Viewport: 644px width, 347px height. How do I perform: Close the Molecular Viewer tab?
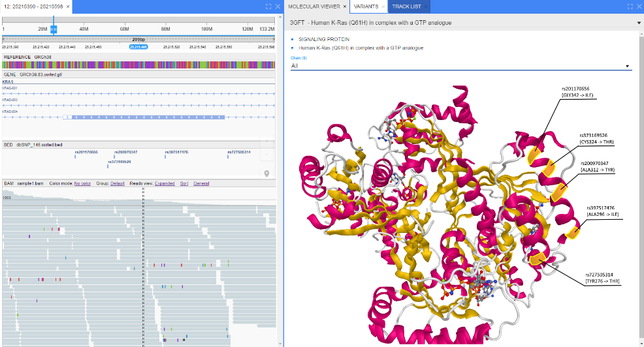[x=346, y=7]
